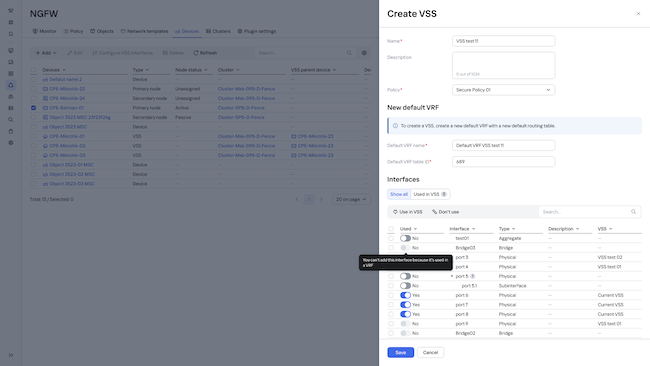The image size is (650, 366).
Task: Close the Create VSS panel with X
Action: 638,14
